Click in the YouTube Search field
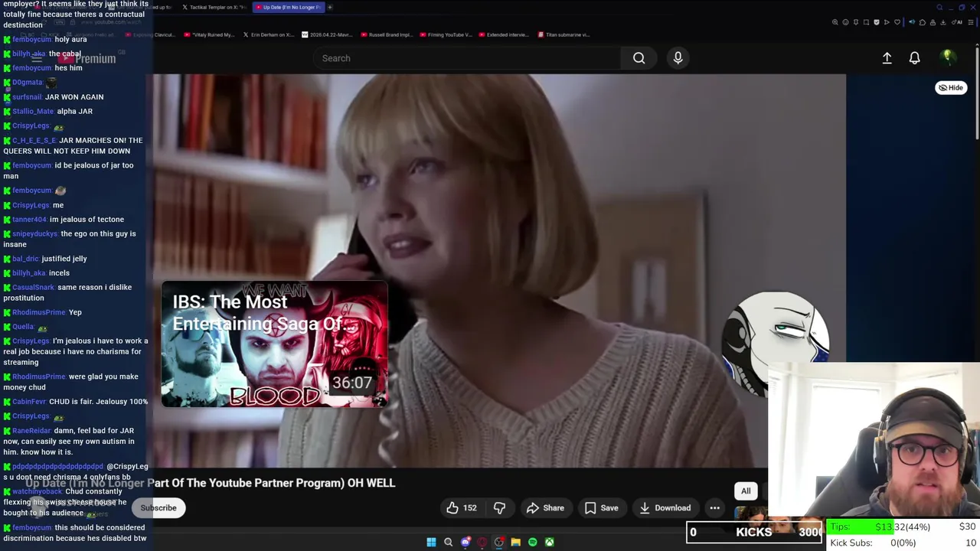The image size is (980, 551). (x=467, y=58)
